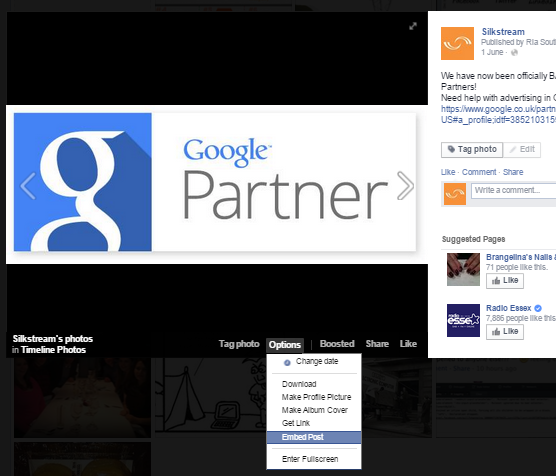Open the Timeline Photos album link

pyautogui.click(x=53, y=350)
